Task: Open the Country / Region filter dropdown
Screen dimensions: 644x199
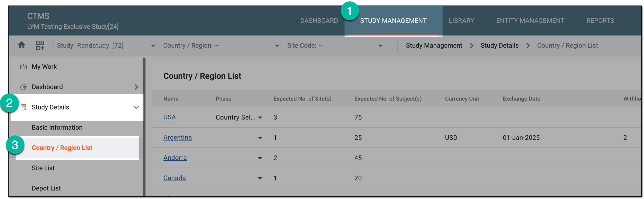Action: [277, 46]
